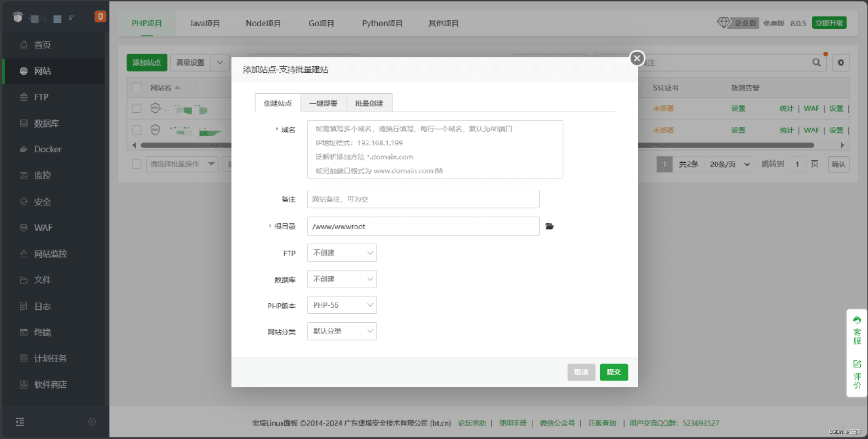Click the WAF shield icon of first site
Viewport: 868px width, 439px height.
point(155,108)
